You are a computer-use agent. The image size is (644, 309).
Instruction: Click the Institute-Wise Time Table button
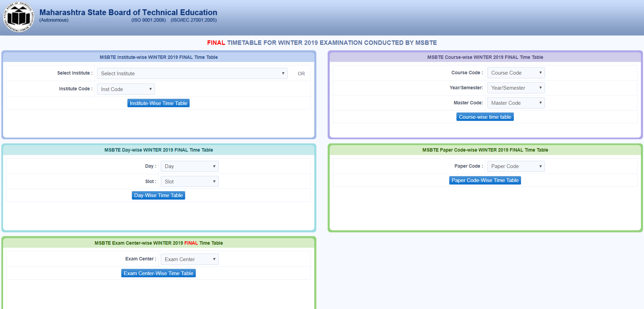click(158, 103)
